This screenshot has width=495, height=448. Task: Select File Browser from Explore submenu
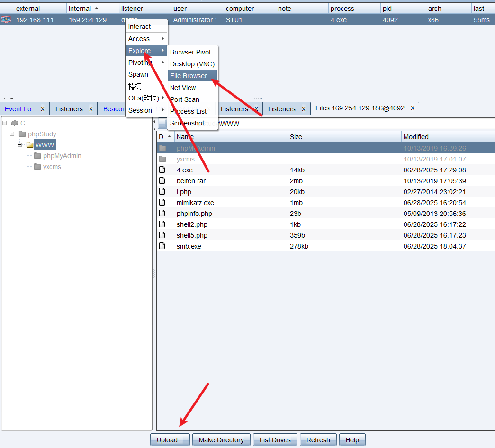point(189,76)
